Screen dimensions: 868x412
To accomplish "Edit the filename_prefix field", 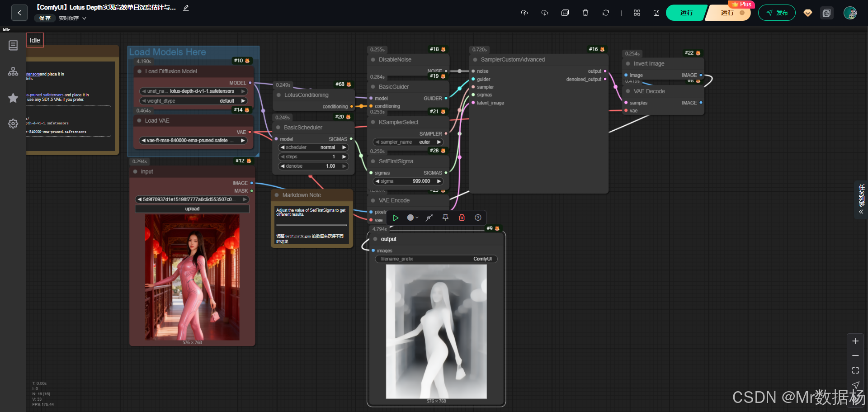I will [x=436, y=259].
